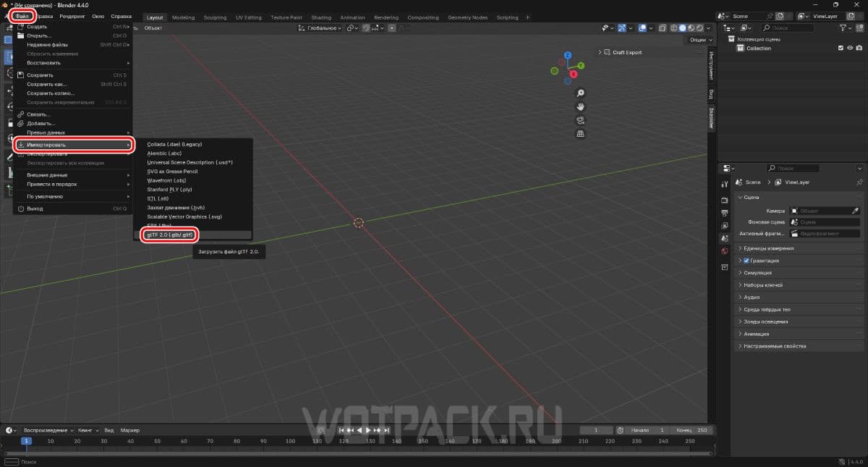Expand the Единицы измерения panel
The width and height of the screenshot is (868, 467).
pyautogui.click(x=799, y=248)
